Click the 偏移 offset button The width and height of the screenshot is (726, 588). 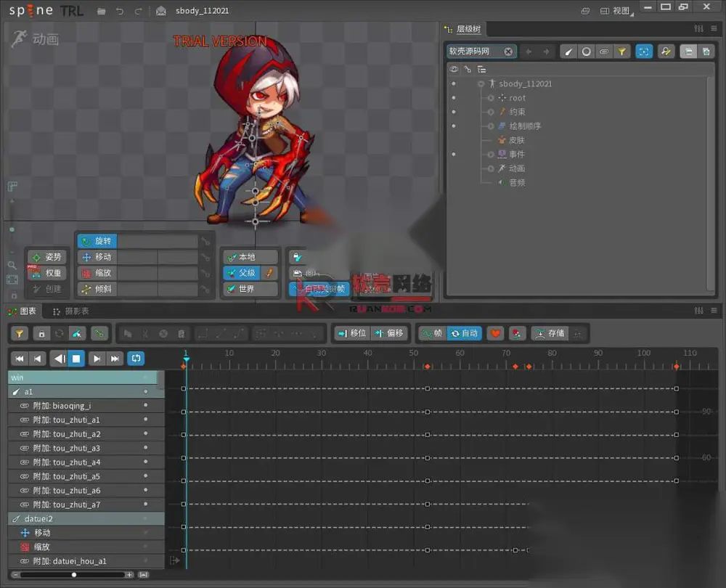(390, 333)
